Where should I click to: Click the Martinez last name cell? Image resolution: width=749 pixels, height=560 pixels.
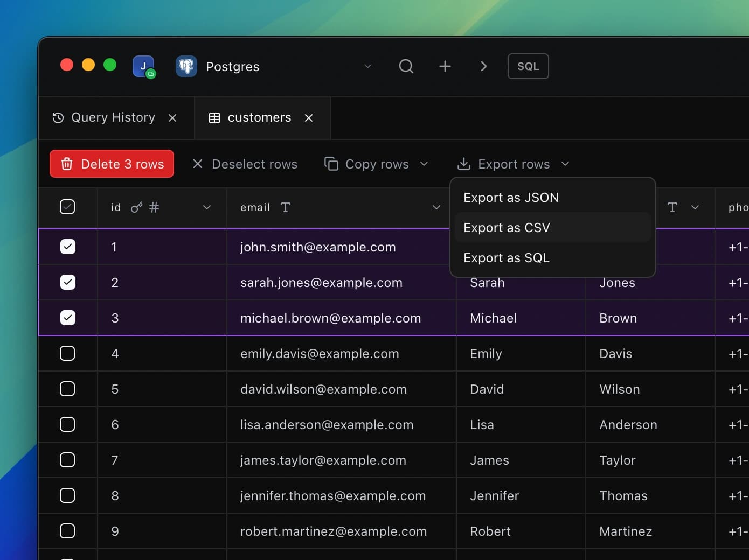click(x=650, y=531)
